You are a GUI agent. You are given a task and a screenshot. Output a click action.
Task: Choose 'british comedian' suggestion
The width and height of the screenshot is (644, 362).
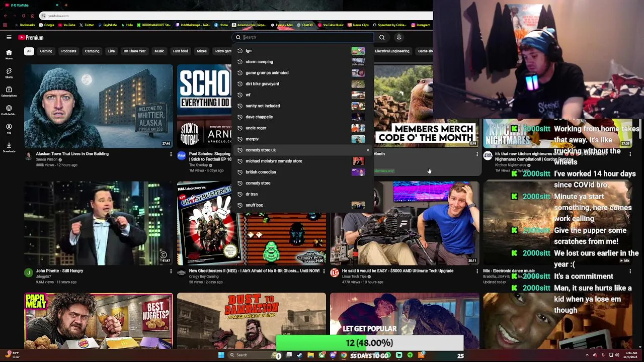coord(303,172)
